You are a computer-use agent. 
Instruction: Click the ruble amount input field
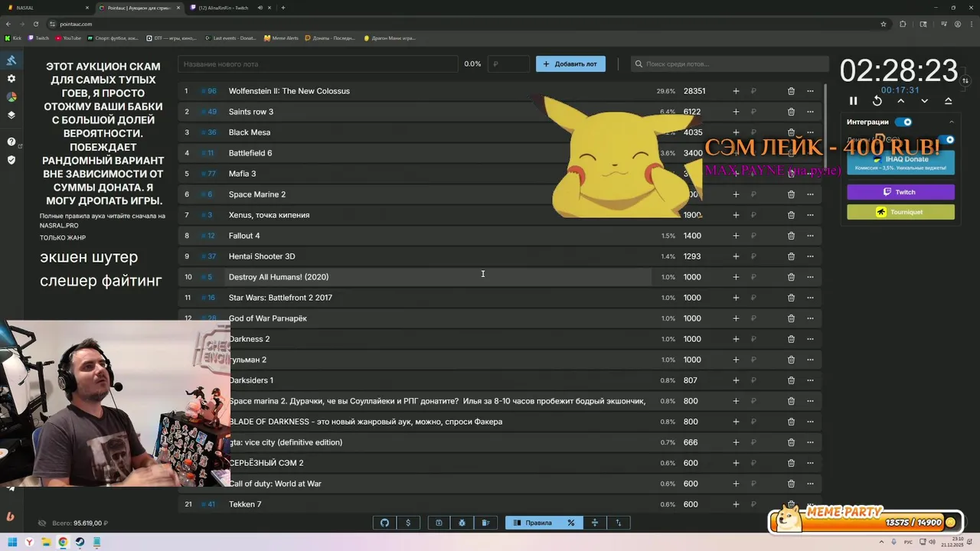508,64
